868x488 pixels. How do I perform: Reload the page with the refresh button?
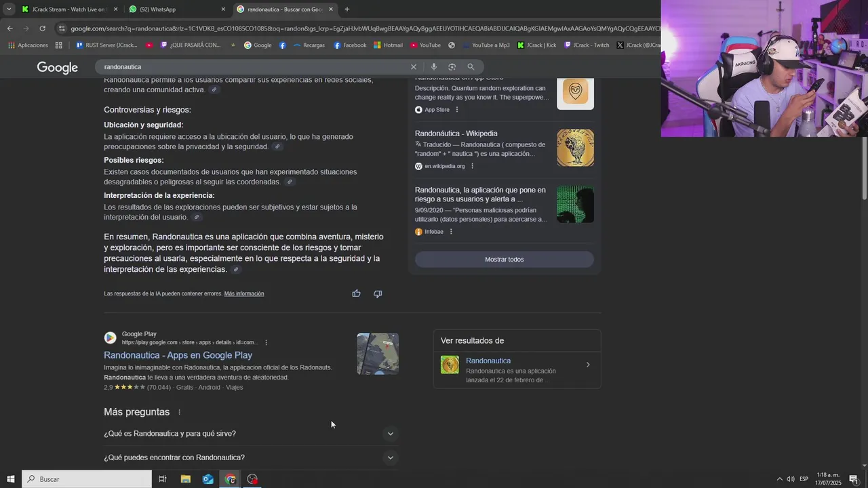(x=42, y=28)
